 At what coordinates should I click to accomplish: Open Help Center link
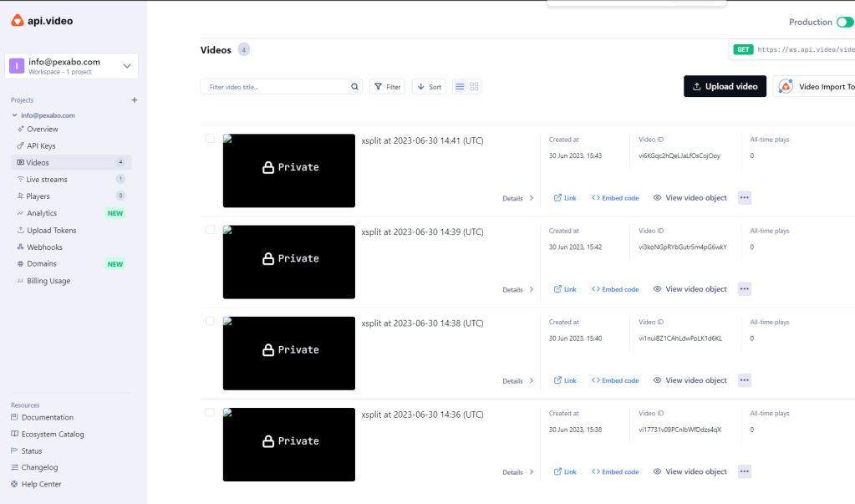pyautogui.click(x=36, y=485)
